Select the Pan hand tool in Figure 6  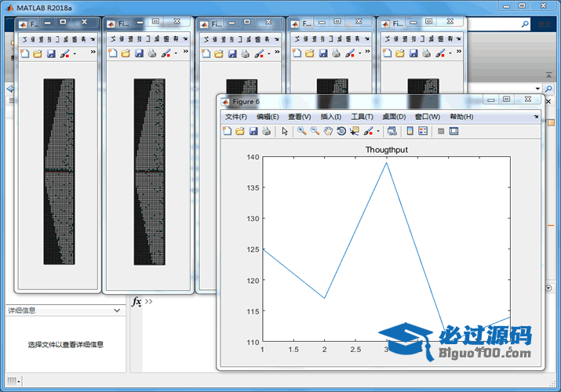coord(328,131)
